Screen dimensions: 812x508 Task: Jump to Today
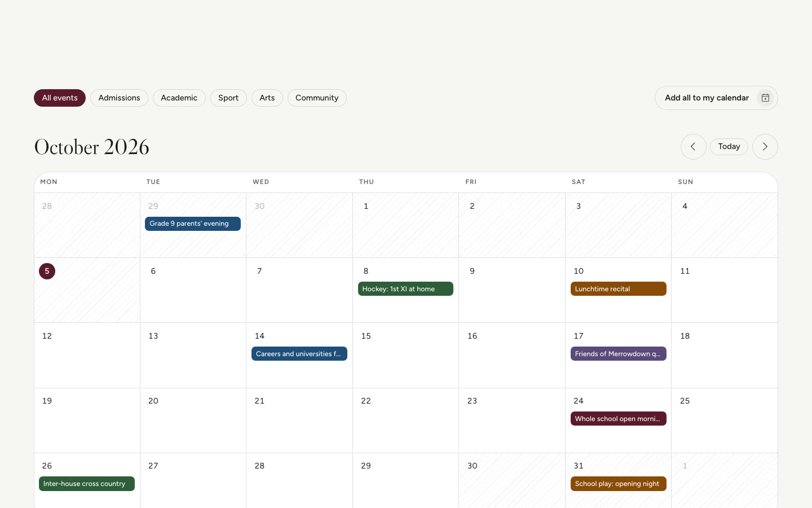tap(729, 147)
